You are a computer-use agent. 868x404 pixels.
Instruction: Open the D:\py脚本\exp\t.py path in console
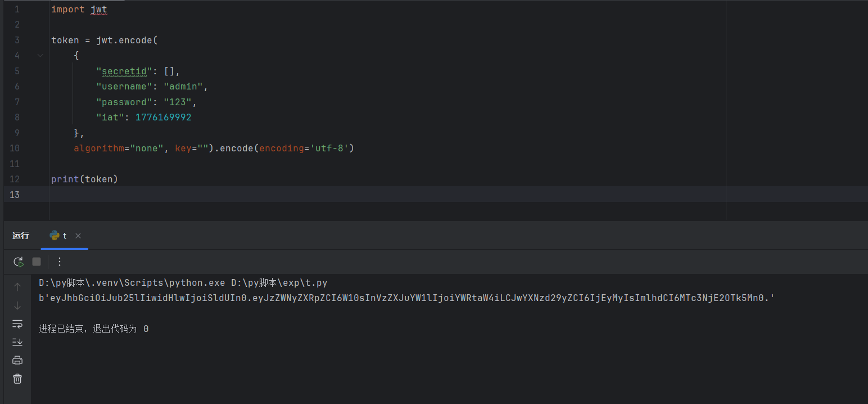tap(279, 282)
